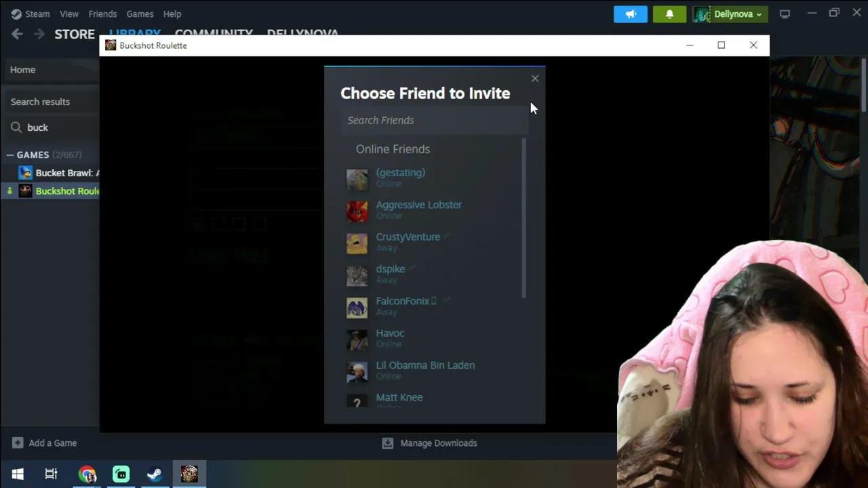Invite Havoc by name
Viewport: 868px width, 488px height.
(x=390, y=333)
